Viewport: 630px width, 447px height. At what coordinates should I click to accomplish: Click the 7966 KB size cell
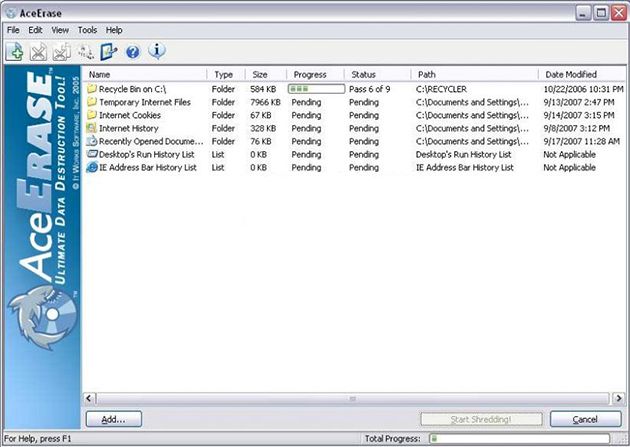click(265, 102)
